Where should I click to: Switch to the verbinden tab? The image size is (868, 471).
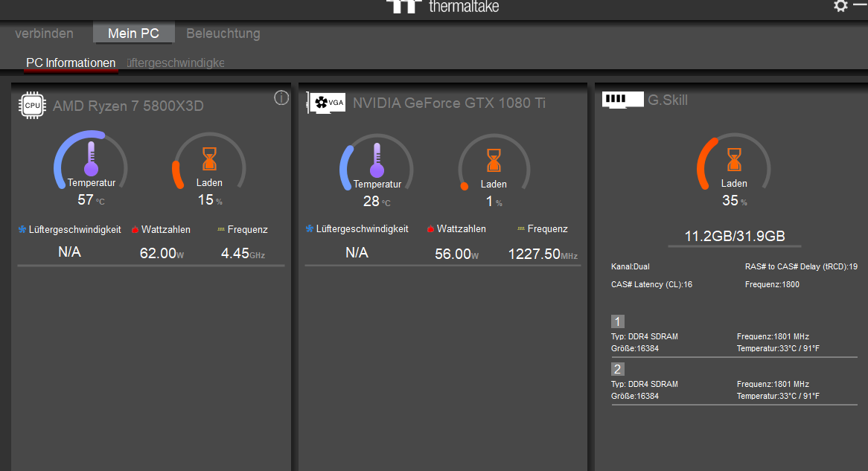[x=44, y=33]
